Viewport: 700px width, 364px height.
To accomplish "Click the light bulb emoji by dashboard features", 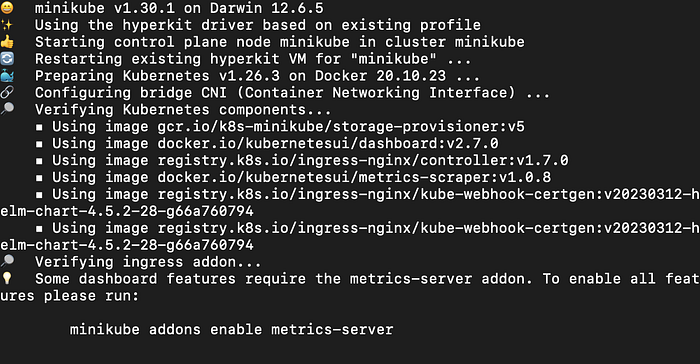I will pyautogui.click(x=7, y=278).
